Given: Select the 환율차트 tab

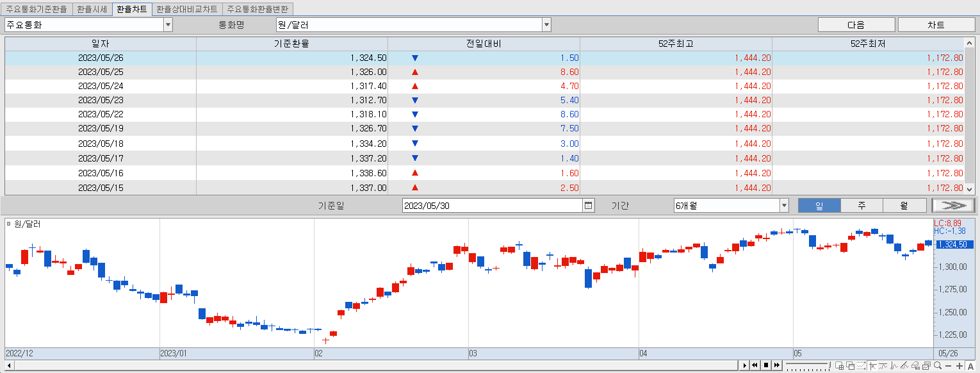Looking at the screenshot, I should [x=131, y=9].
